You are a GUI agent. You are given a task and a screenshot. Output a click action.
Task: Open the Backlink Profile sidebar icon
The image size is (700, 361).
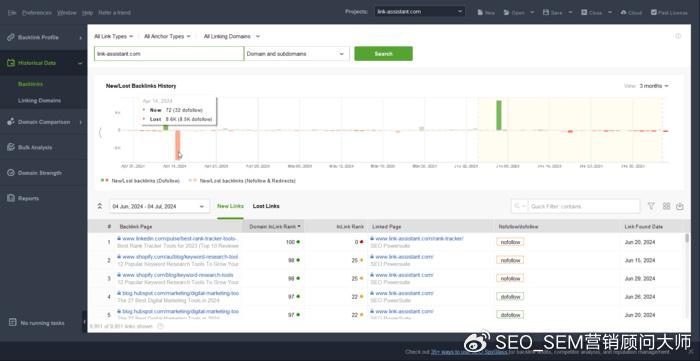11,37
